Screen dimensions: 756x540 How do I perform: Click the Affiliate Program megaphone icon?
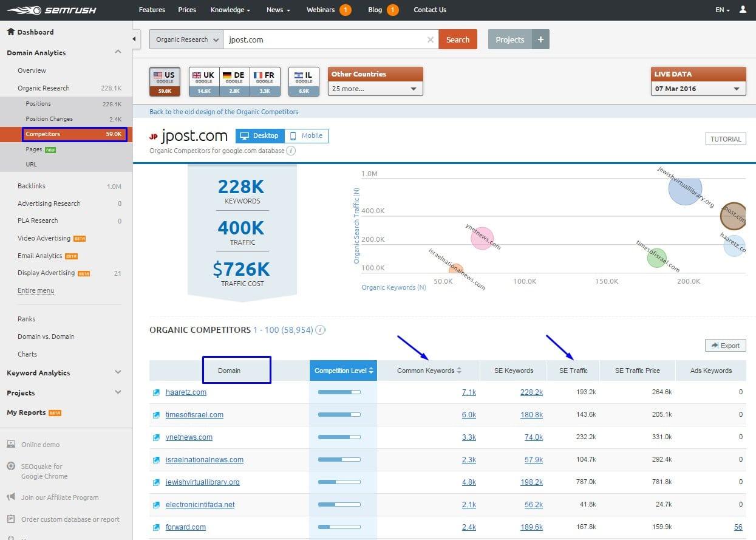click(10, 497)
